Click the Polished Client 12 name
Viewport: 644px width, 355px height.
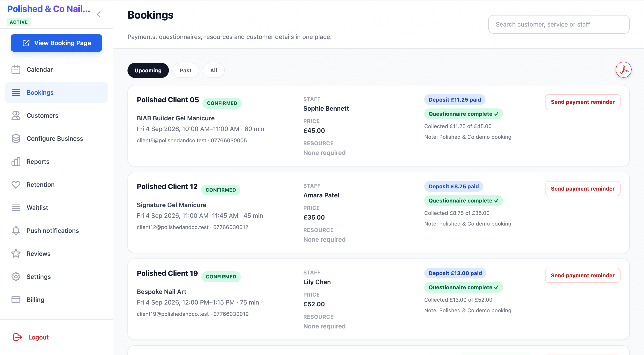coord(167,187)
